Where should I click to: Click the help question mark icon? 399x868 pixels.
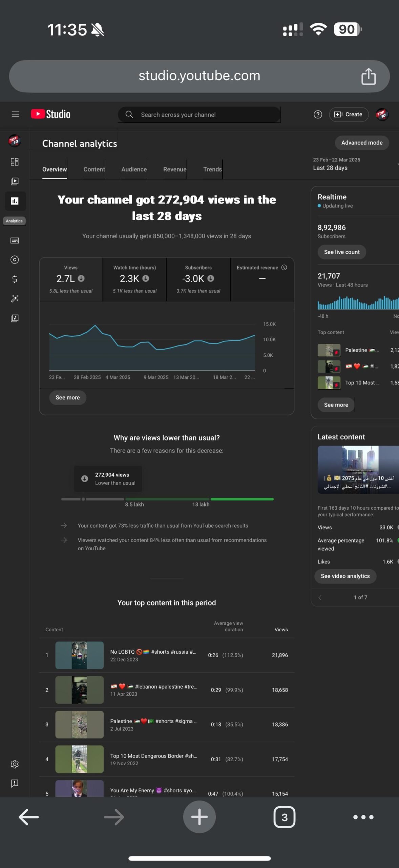coord(318,115)
